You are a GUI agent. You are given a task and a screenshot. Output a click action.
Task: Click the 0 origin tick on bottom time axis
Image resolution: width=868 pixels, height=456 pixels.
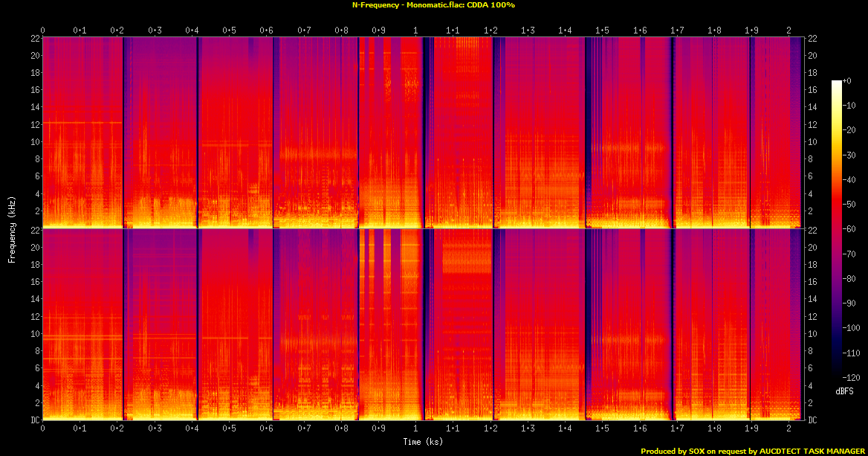(x=43, y=429)
